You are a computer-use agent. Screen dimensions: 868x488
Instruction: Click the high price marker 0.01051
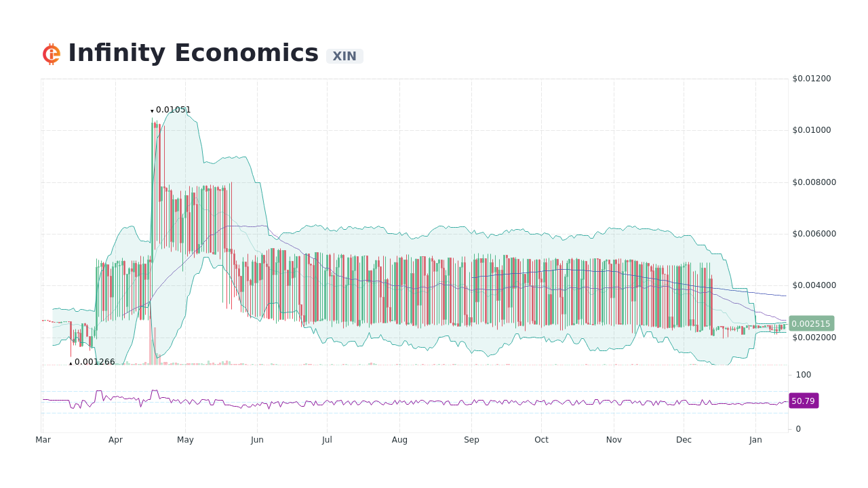coord(170,109)
